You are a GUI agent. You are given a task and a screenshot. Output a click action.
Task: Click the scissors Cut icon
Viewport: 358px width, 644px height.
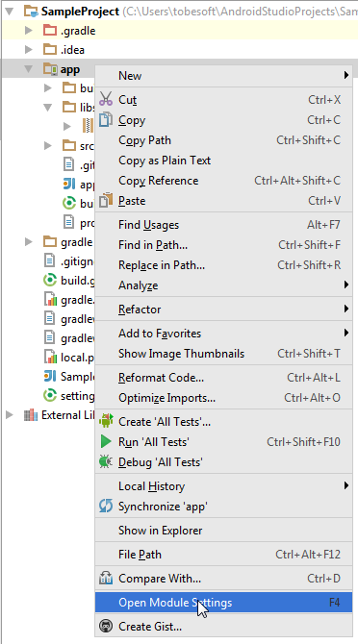(x=106, y=99)
